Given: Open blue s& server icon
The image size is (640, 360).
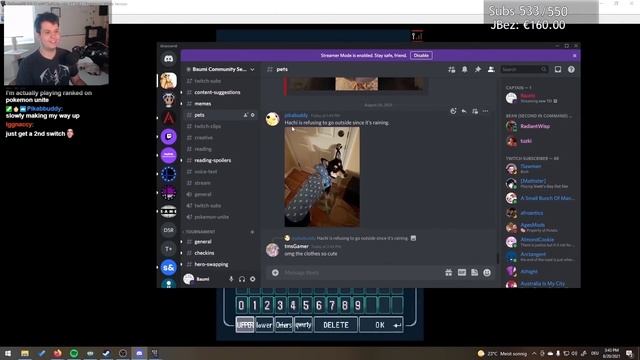Looking at the screenshot, I should 168,268.
